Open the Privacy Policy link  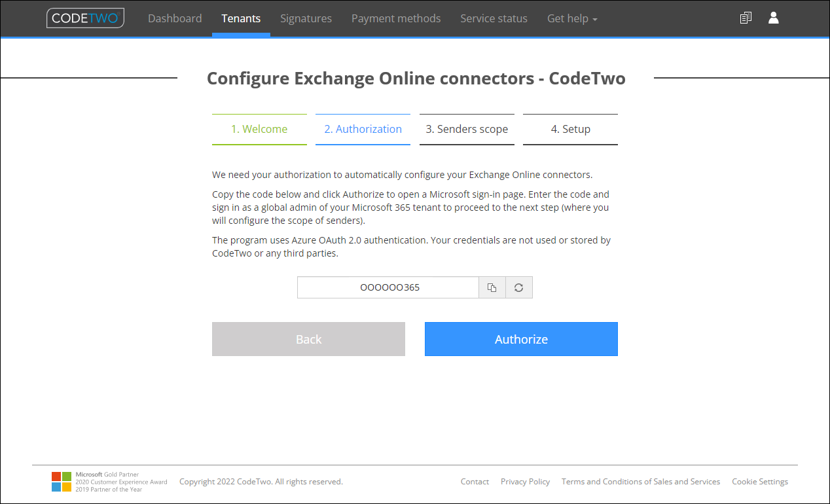(x=525, y=481)
